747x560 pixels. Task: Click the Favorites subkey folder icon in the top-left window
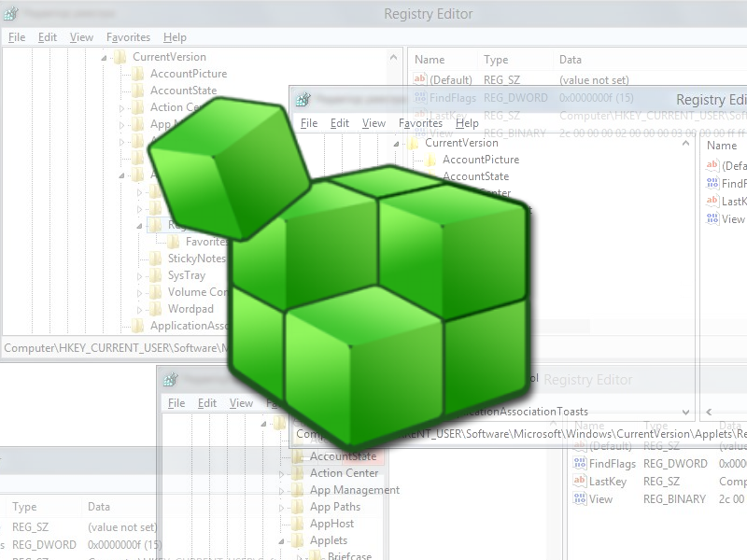(x=173, y=242)
